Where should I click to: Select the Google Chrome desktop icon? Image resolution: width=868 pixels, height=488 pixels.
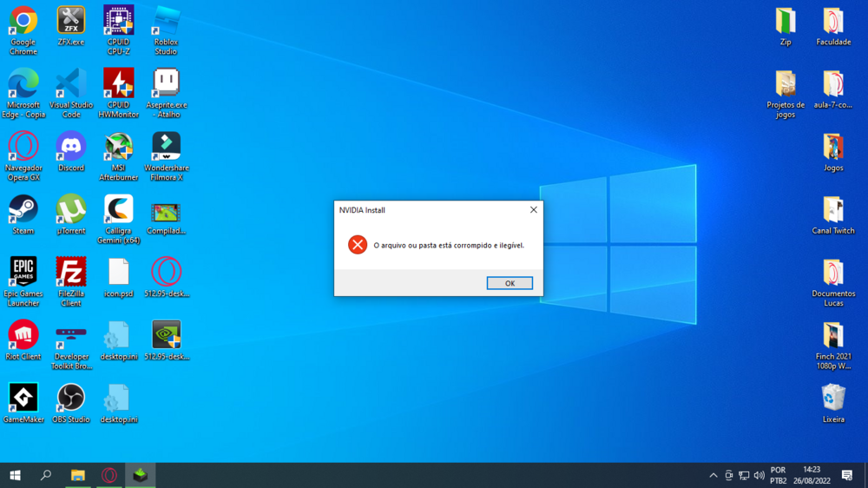pos(23,30)
